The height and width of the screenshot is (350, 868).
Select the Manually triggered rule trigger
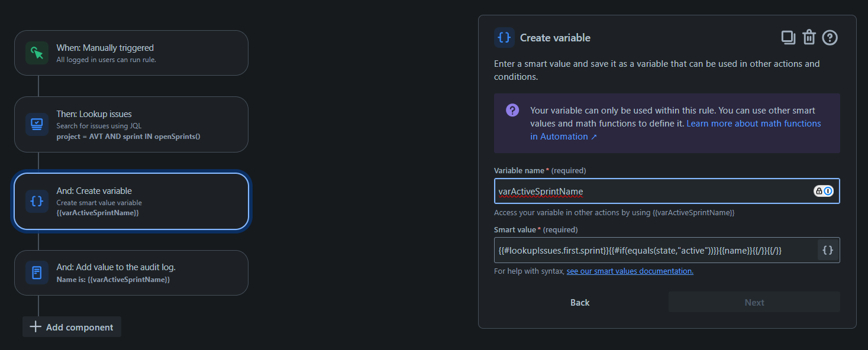[131, 53]
